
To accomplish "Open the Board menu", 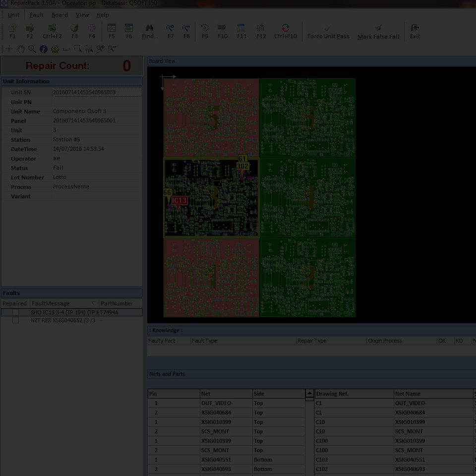I will (59, 15).
